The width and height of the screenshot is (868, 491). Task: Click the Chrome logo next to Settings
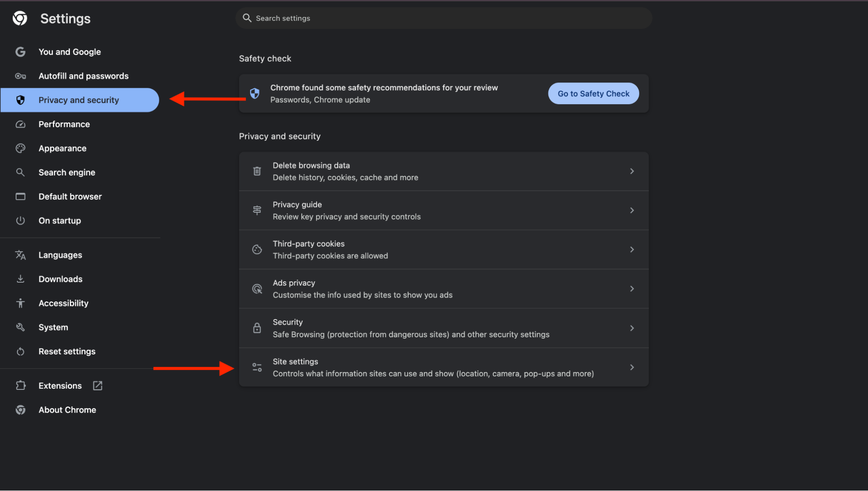(20, 18)
